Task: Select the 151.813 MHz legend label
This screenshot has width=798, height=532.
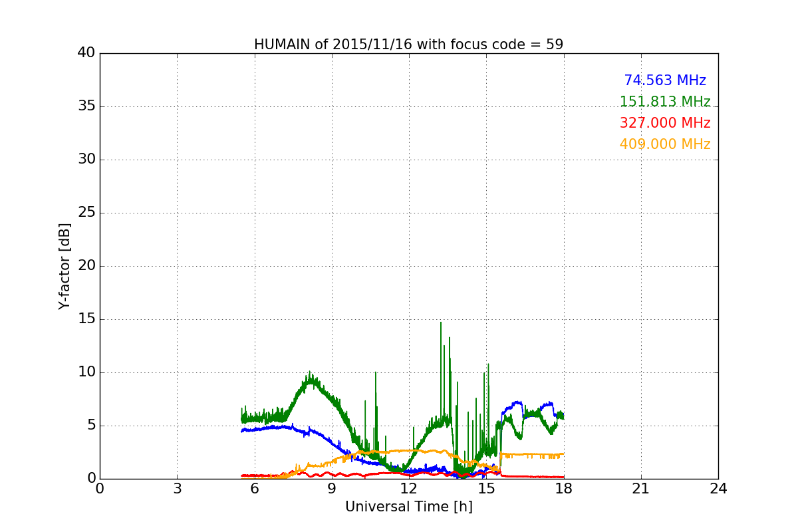Action: point(665,102)
